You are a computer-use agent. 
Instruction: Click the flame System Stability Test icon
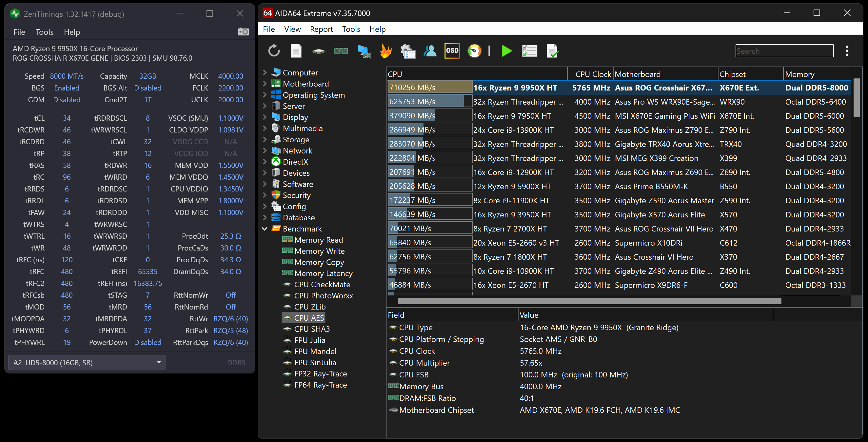pos(385,51)
